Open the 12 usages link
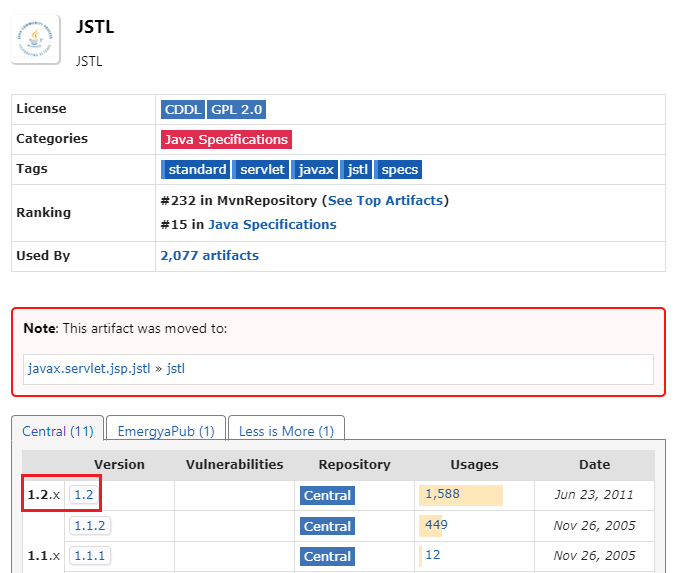 (x=433, y=554)
